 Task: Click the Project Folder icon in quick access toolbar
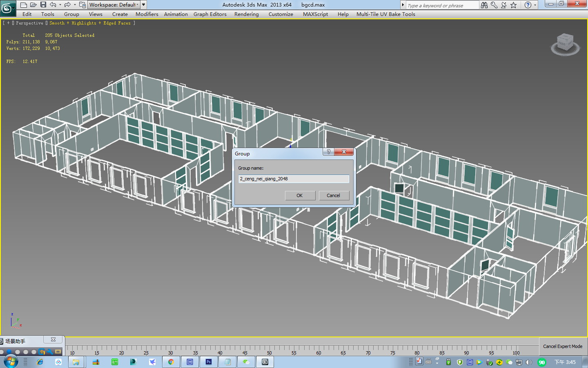(82, 5)
